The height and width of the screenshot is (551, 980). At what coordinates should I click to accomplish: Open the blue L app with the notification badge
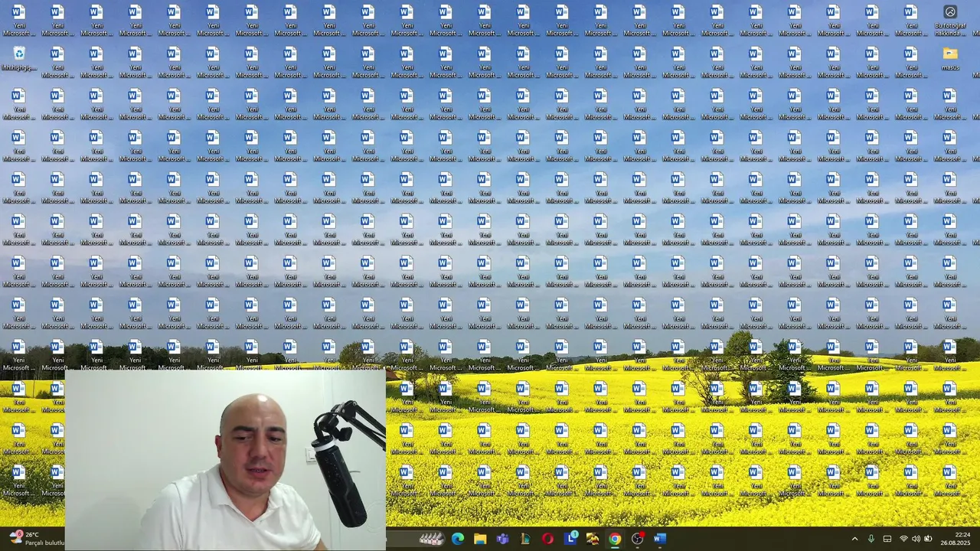570,538
